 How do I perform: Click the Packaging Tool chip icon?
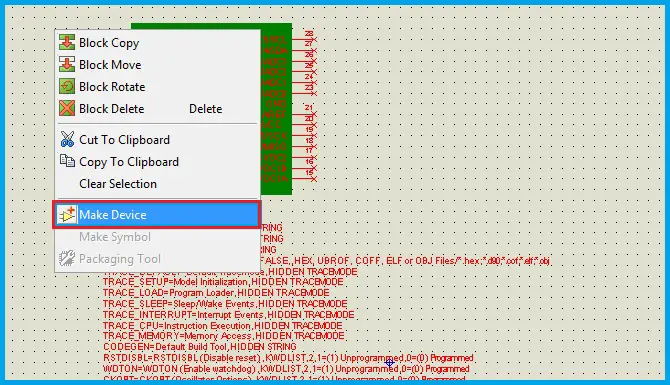click(67, 259)
